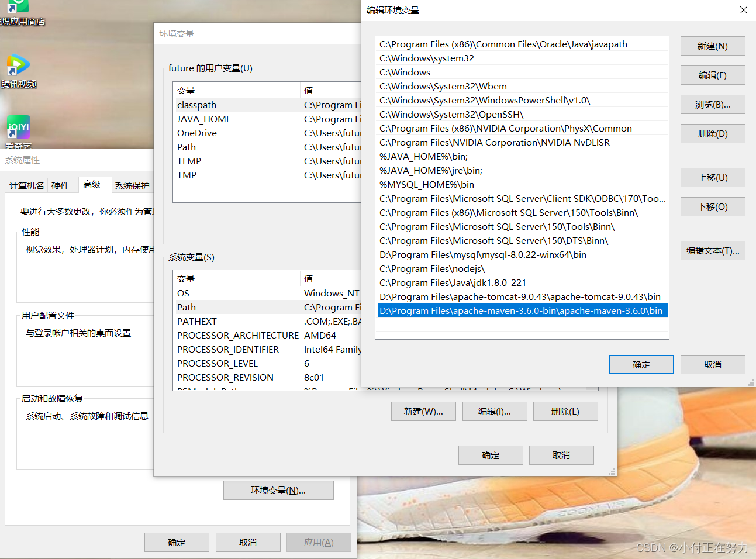
Task: Select the classpath user variable row
Action: coord(267,105)
